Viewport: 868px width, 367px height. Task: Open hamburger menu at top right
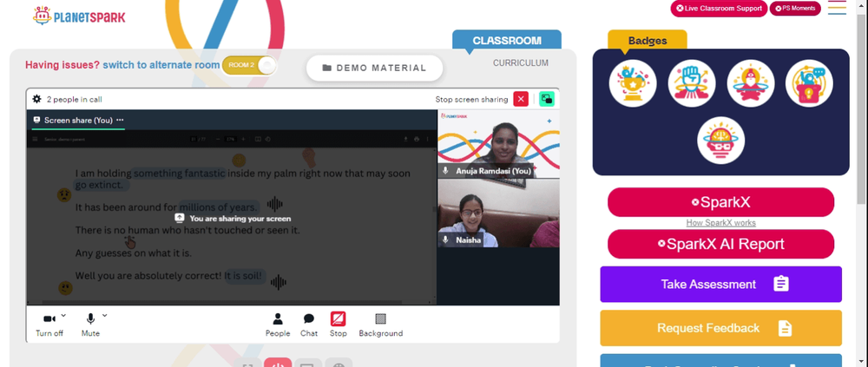tap(837, 8)
